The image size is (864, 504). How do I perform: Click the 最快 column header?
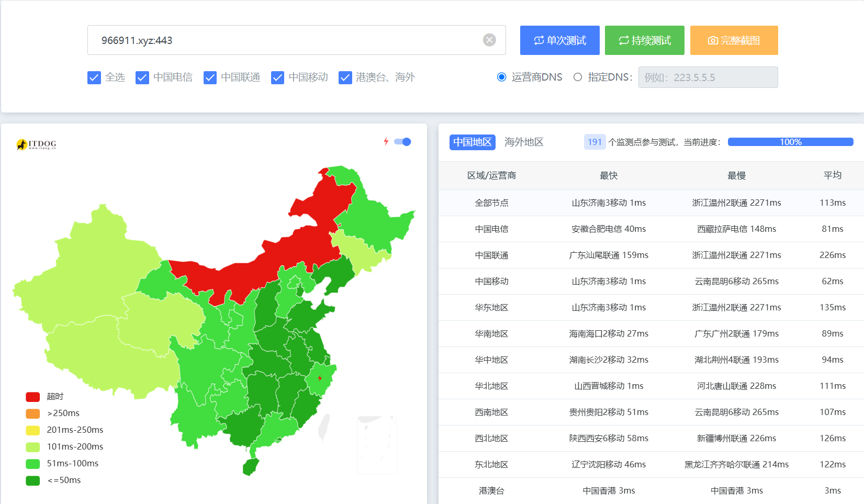click(x=609, y=175)
